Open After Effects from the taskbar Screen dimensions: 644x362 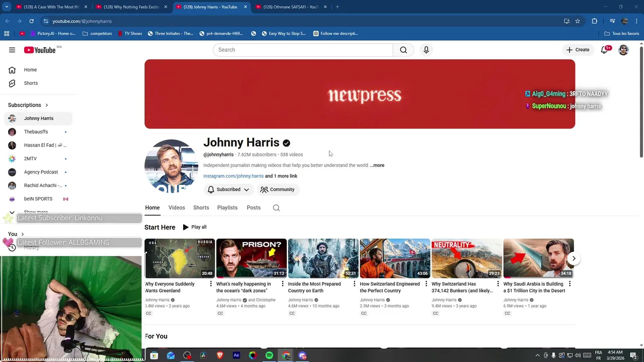236,355
